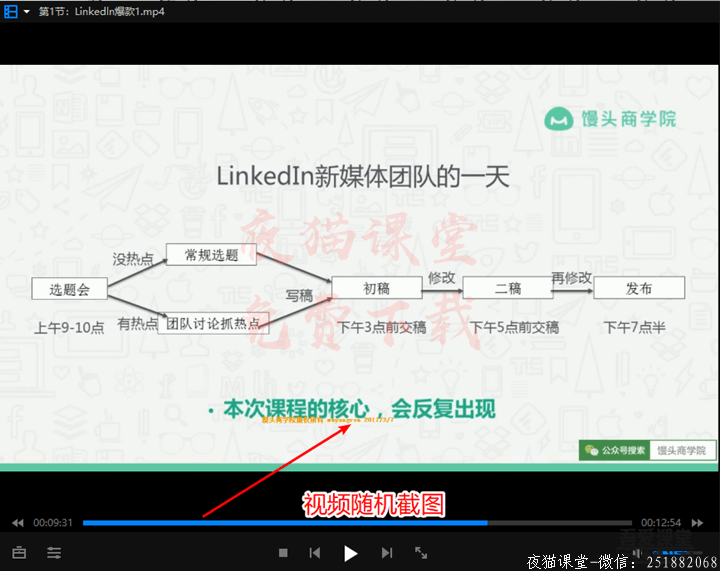Expand the dropdown arrow beside the playlist icon
Screen dimensions: 720x571
pyautogui.click(x=27, y=11)
